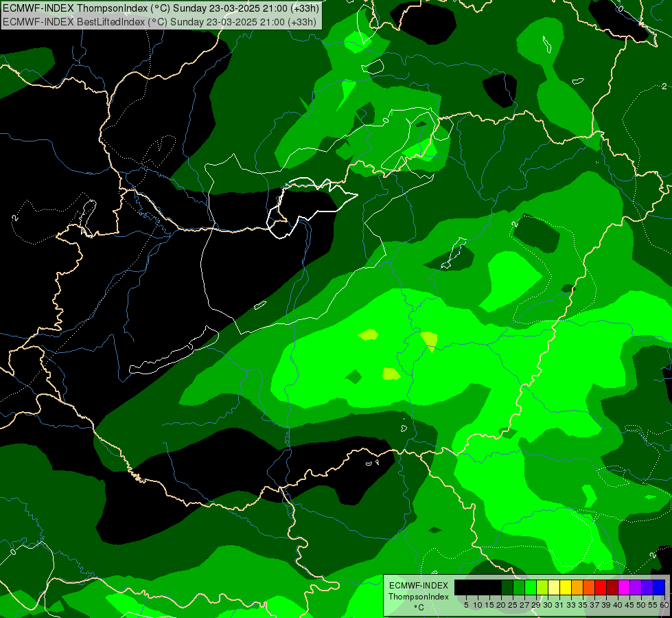
Task: Click legend scale value 39
Action: [x=606, y=605]
